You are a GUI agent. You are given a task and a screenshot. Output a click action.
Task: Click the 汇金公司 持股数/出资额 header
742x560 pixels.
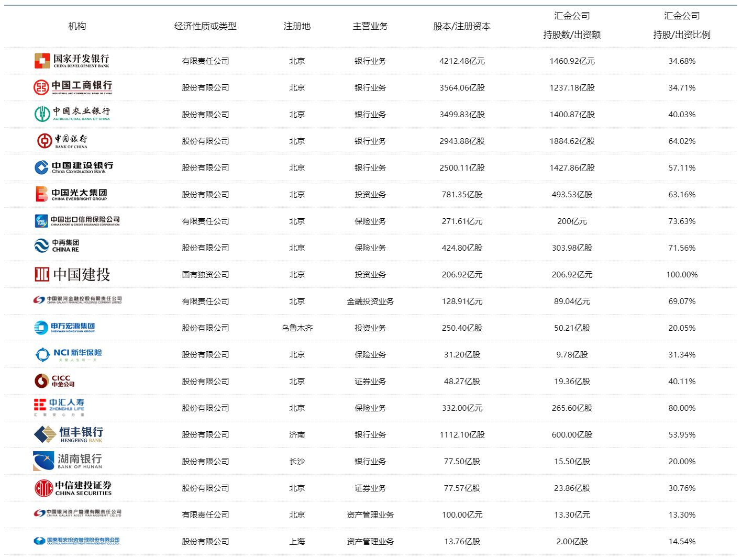click(x=572, y=25)
